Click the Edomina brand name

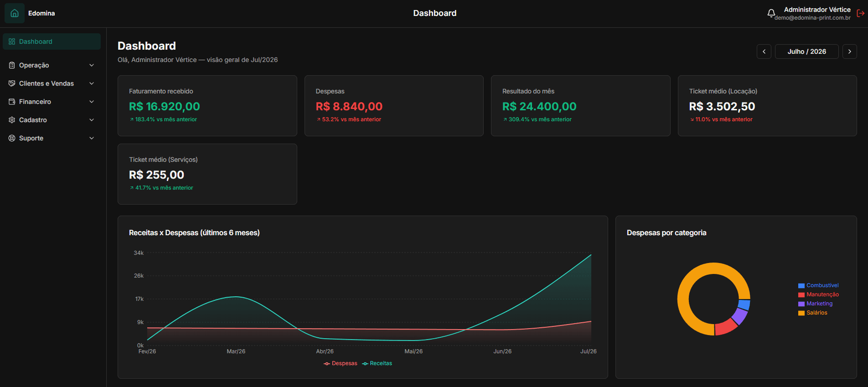click(x=41, y=13)
